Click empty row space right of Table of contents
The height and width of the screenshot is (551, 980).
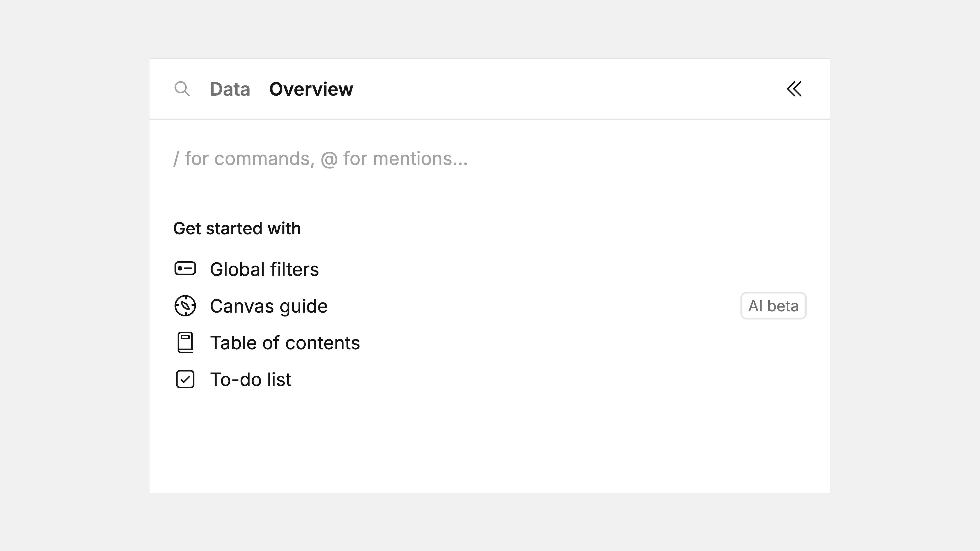[571, 343]
